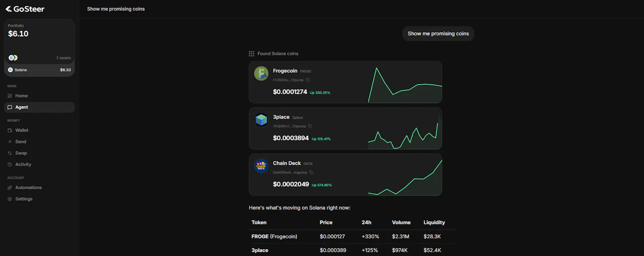Open the Frogecoin coin card
The width and height of the screenshot is (644, 256).
pos(345,82)
